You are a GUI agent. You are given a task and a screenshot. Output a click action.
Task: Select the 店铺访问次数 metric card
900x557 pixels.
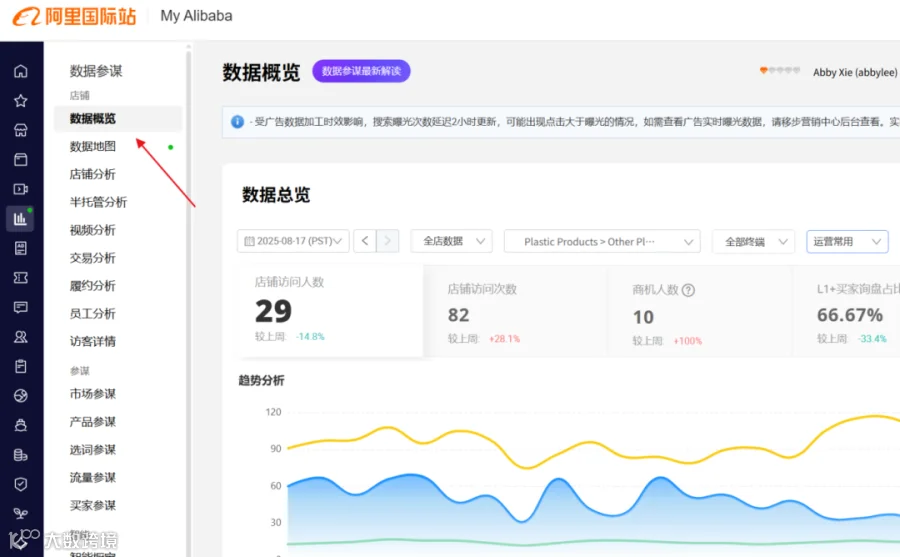click(x=515, y=313)
